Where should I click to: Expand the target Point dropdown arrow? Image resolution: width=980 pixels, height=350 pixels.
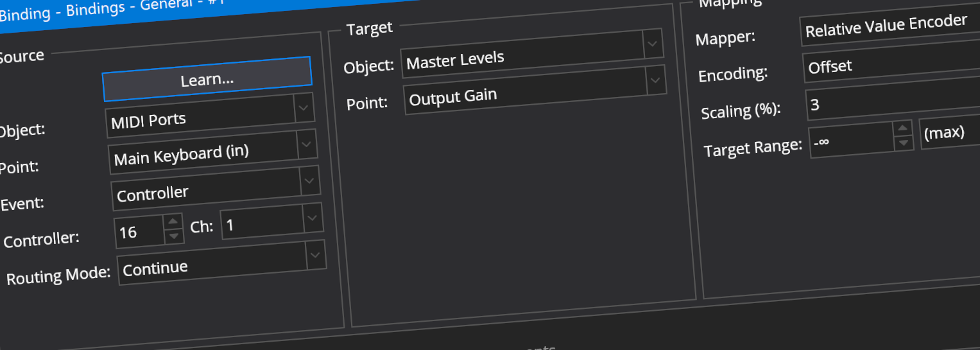(x=655, y=80)
